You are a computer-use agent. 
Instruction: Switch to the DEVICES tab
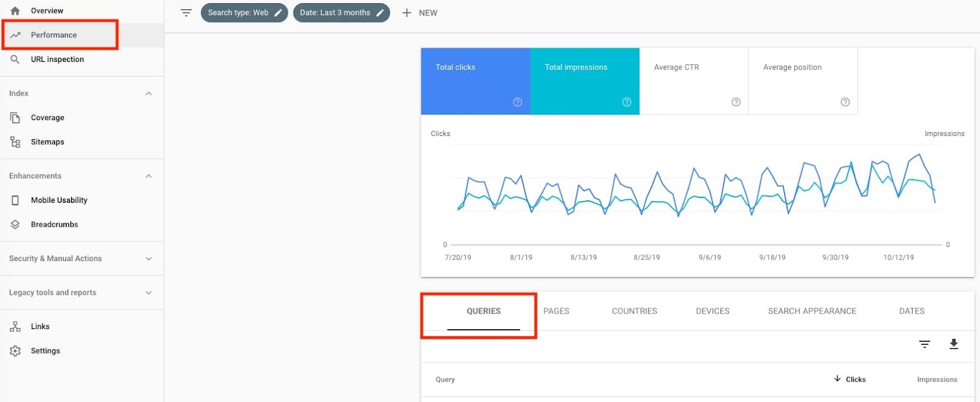coord(713,311)
